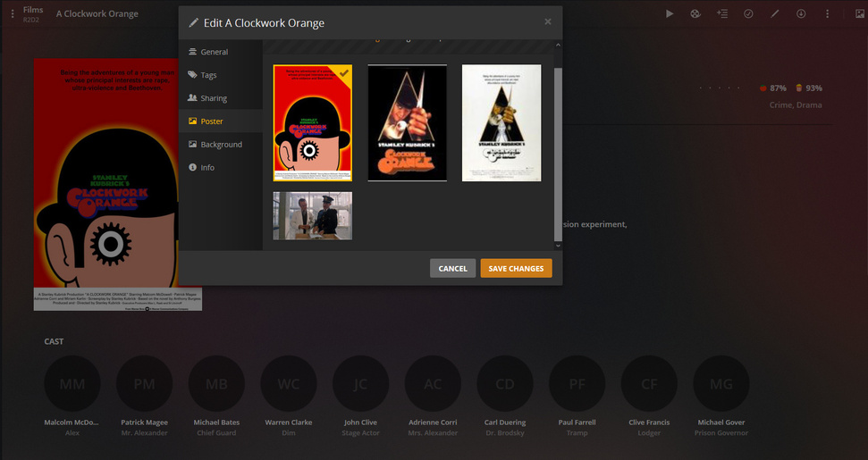Select the red cartoon bowler hat poster
The width and height of the screenshot is (868, 460).
click(312, 122)
